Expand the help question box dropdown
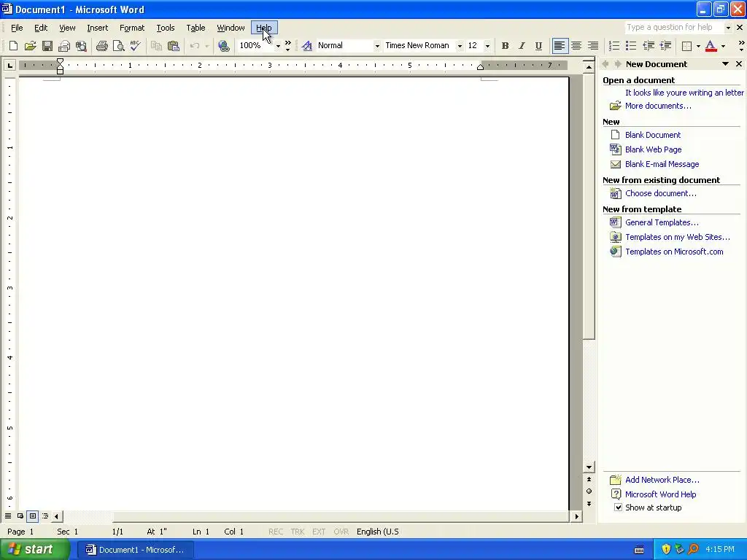Viewport: 747px width, 560px height. [728, 28]
